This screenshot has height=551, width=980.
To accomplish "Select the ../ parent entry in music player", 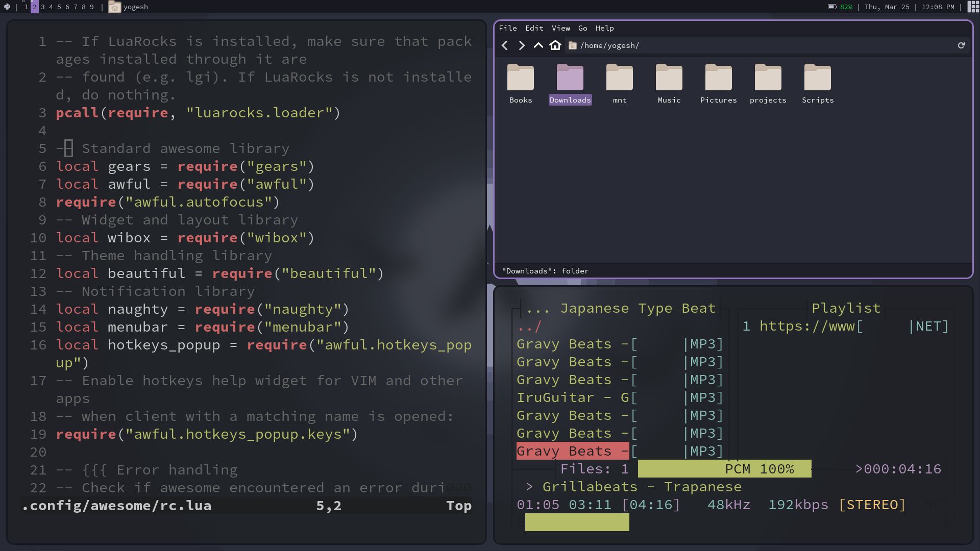I will tap(528, 326).
